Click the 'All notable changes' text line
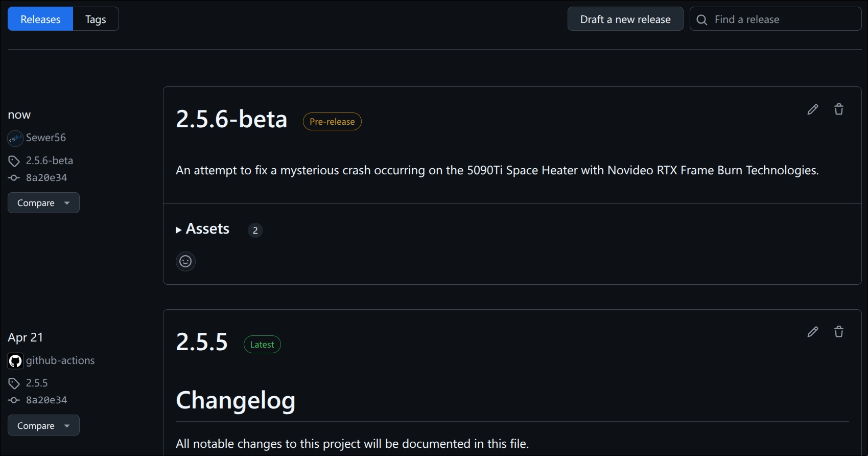Screen dimensions: 868x456 click(x=352, y=444)
